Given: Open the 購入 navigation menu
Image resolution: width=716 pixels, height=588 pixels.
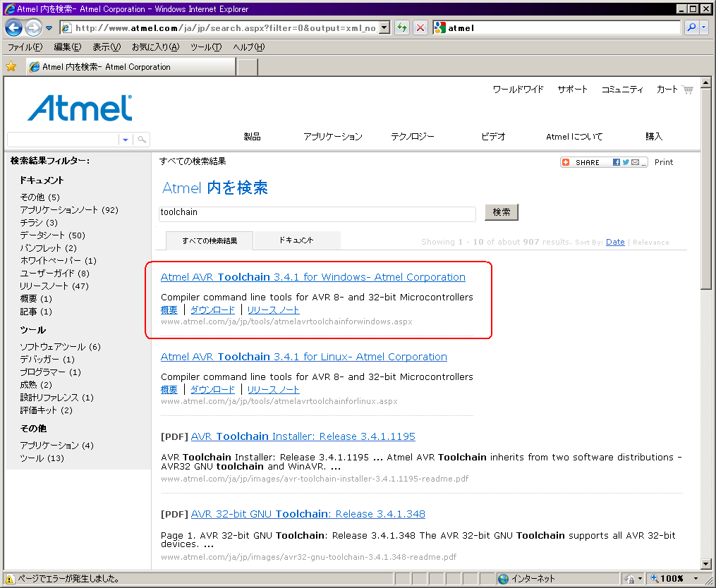Looking at the screenshot, I should click(654, 137).
